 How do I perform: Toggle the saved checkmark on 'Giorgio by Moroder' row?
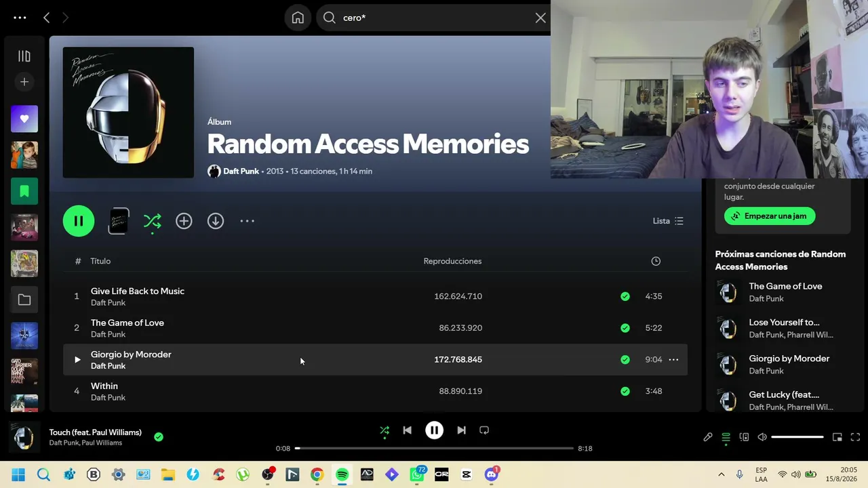point(625,360)
